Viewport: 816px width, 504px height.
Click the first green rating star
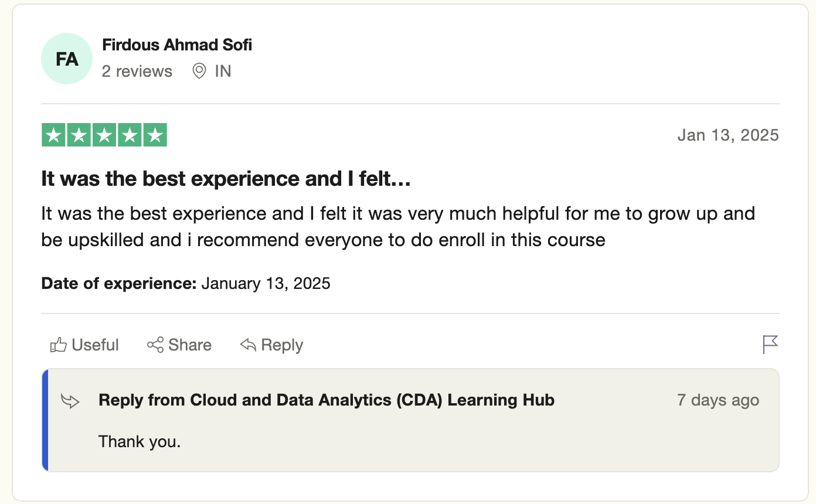pyautogui.click(x=53, y=135)
